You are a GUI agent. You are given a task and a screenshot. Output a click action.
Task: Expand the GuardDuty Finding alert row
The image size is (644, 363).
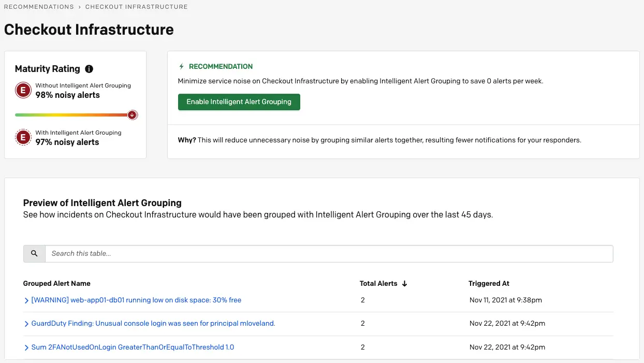pyautogui.click(x=26, y=324)
